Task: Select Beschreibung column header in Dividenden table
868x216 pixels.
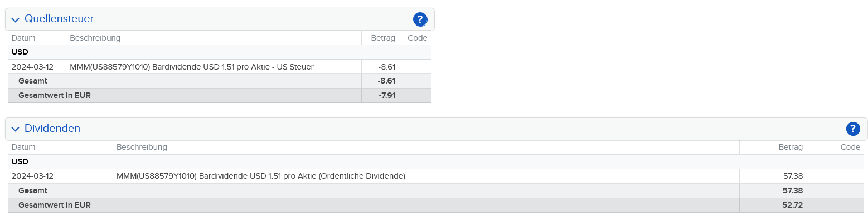Action: 142,148
